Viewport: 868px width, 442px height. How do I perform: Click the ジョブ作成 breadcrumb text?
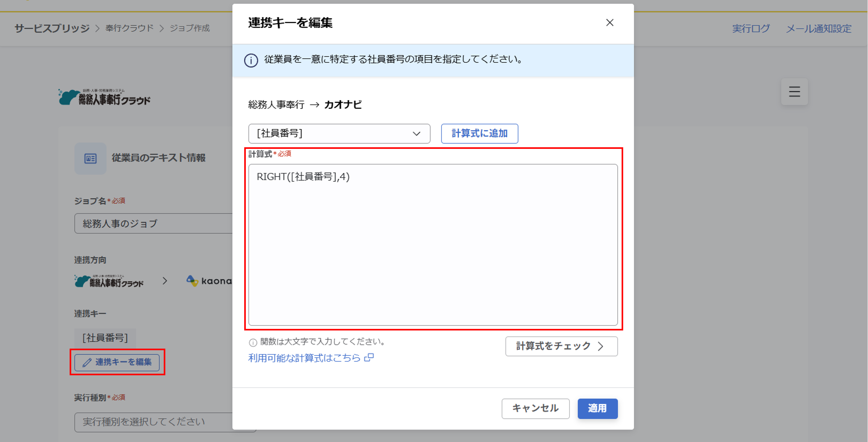click(190, 28)
